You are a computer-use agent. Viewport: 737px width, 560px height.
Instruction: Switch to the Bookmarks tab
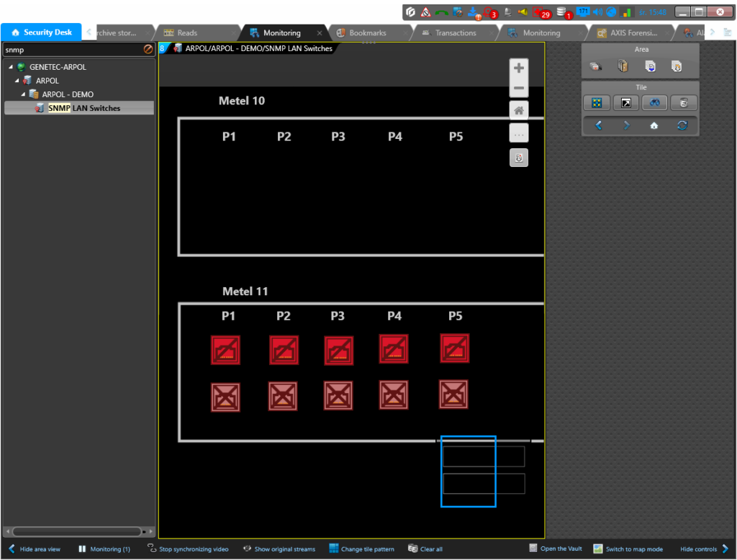(x=367, y=33)
